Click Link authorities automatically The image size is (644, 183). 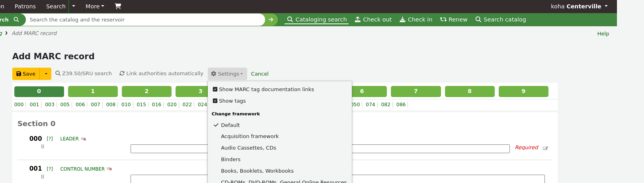161,74
